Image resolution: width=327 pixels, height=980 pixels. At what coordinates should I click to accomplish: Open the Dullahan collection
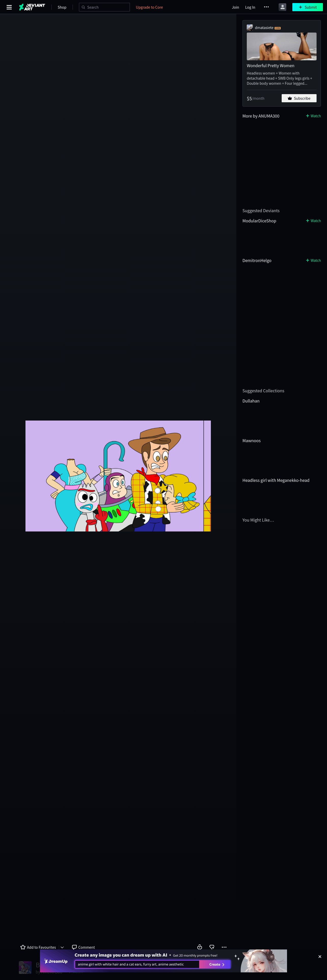(251, 401)
